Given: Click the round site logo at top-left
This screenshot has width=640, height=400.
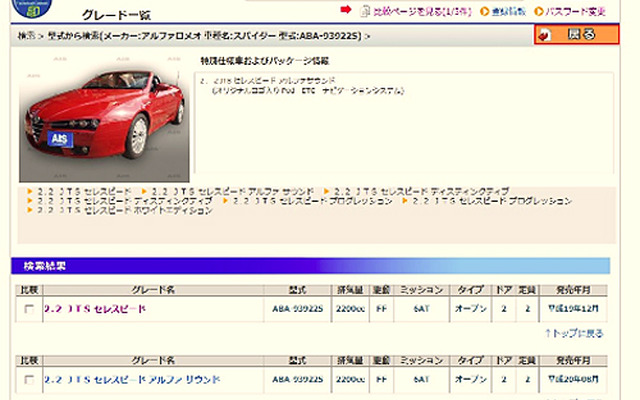Looking at the screenshot, I should tap(31, 7).
